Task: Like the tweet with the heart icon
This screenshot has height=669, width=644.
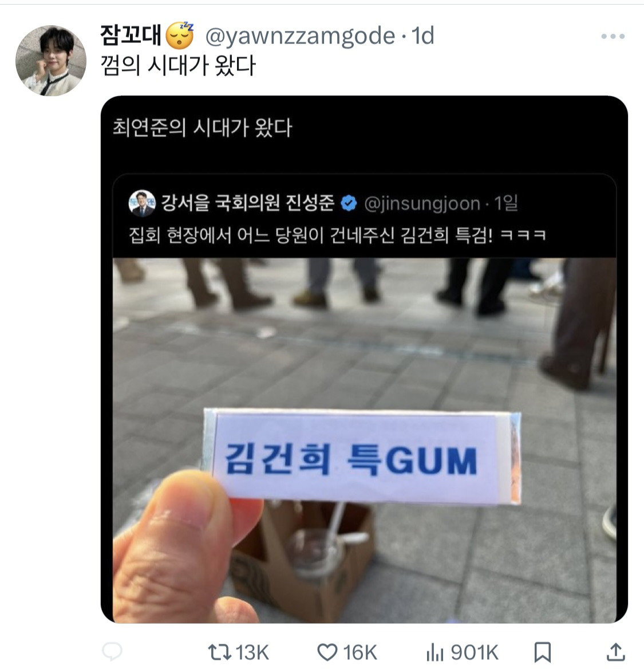Action: point(327,652)
